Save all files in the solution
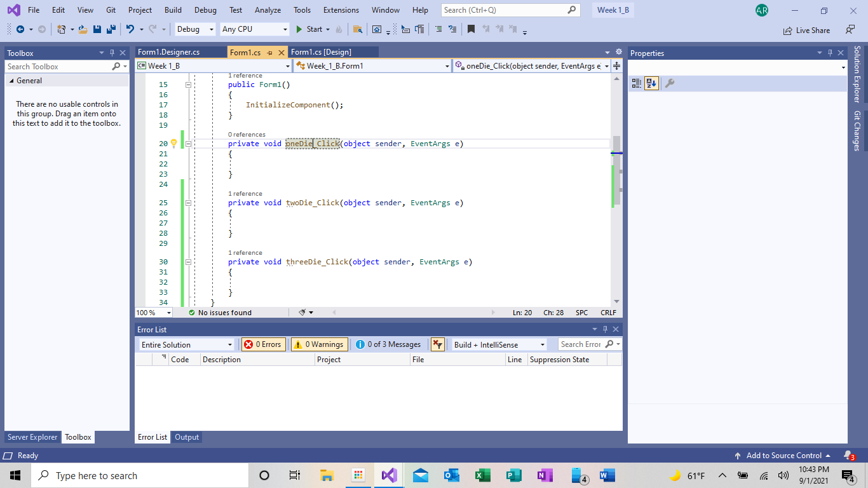The width and height of the screenshot is (868, 488). pyautogui.click(x=112, y=29)
